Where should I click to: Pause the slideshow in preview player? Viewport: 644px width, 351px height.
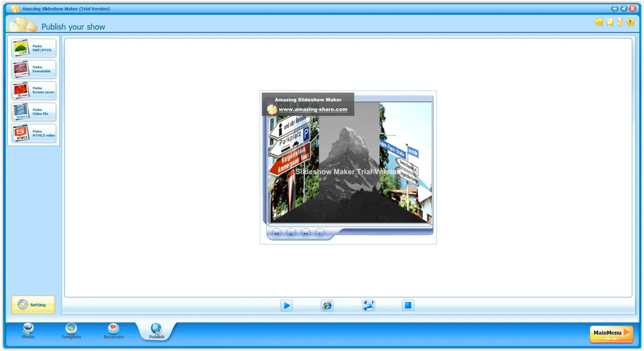[x=291, y=233]
